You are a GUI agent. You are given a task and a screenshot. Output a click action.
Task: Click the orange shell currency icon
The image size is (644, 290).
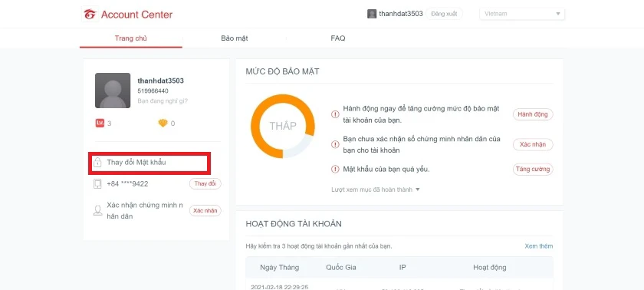coord(163,124)
